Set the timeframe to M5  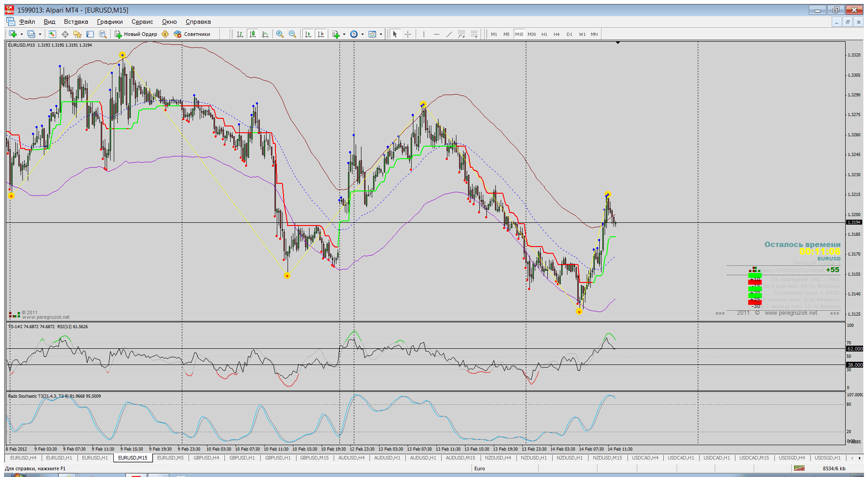[507, 34]
